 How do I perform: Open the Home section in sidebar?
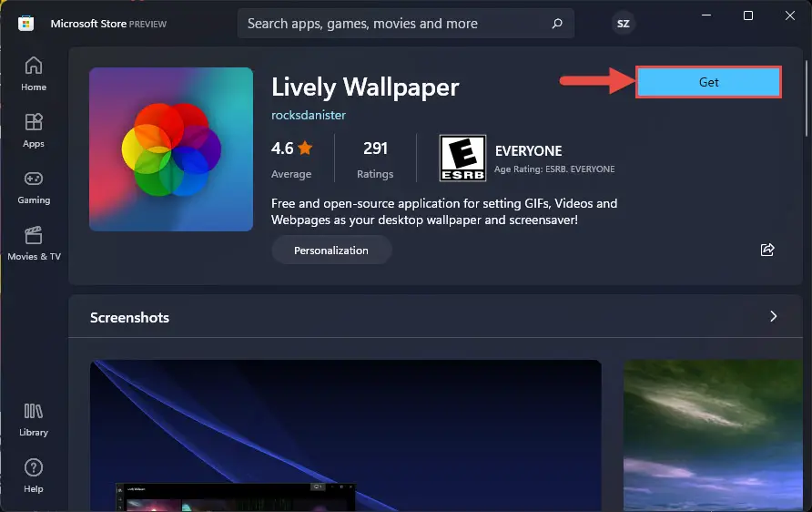point(34,74)
